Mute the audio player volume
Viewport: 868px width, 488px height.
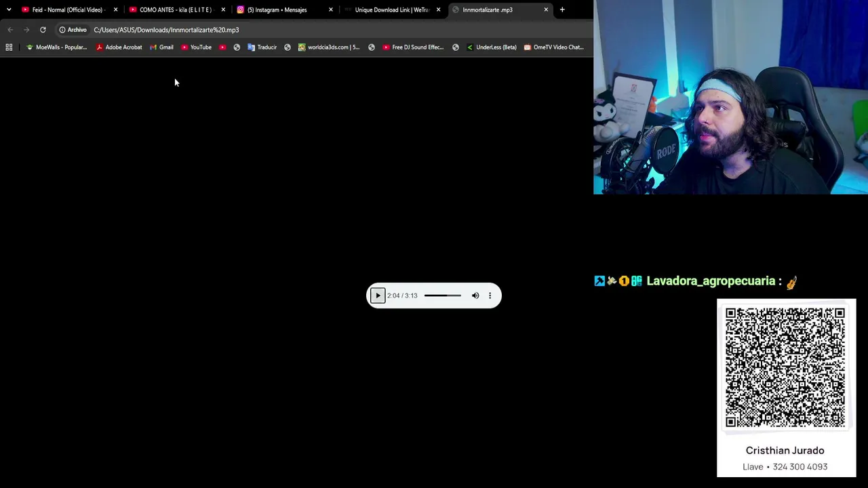pyautogui.click(x=475, y=296)
